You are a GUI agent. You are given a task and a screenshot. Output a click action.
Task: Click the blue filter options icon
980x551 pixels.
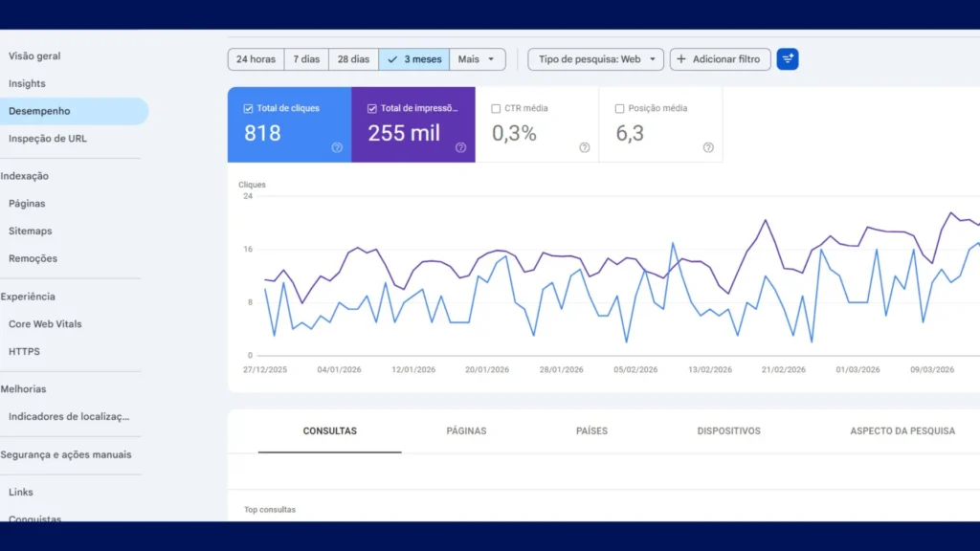788,59
